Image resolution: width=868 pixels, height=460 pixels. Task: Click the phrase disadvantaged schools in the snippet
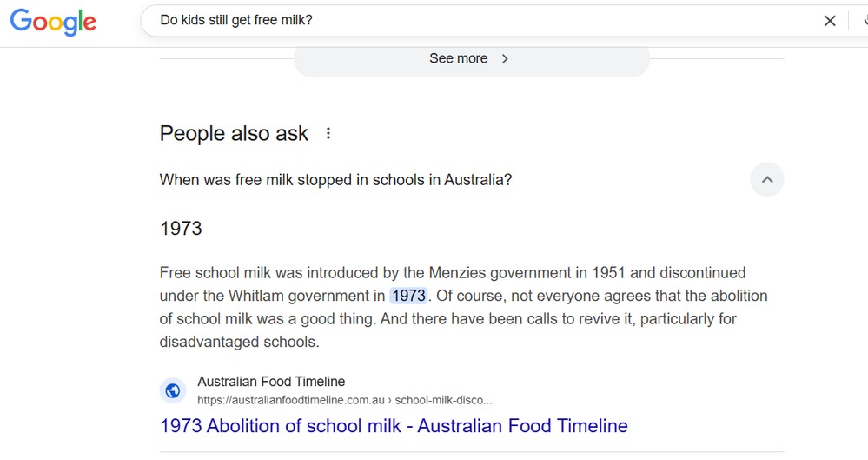[239, 342]
